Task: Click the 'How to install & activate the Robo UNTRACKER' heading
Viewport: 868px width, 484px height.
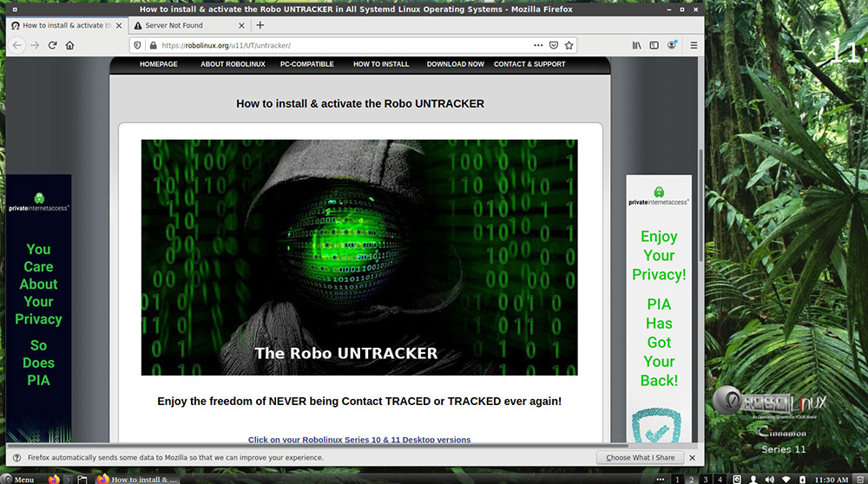Action: click(x=360, y=103)
